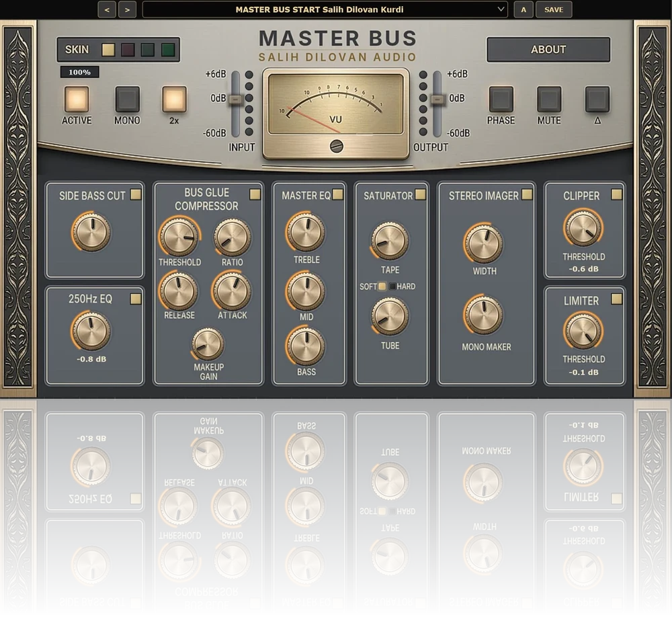The image size is (672, 618).
Task: Click the stereo WIDTH knob
Action: [483, 243]
